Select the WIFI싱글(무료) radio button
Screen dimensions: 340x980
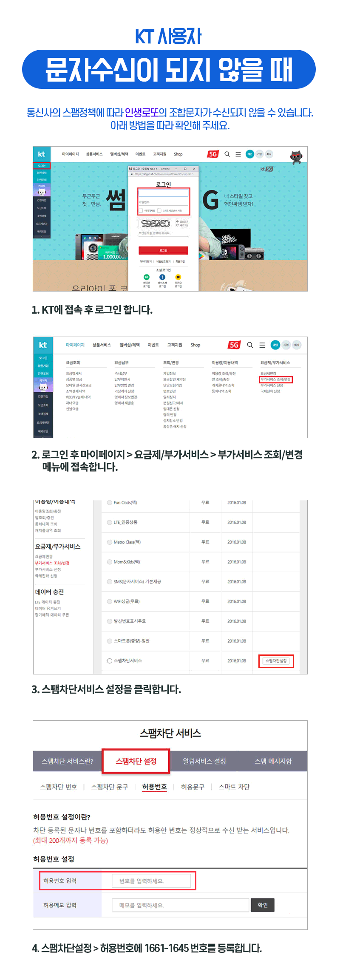(110, 601)
